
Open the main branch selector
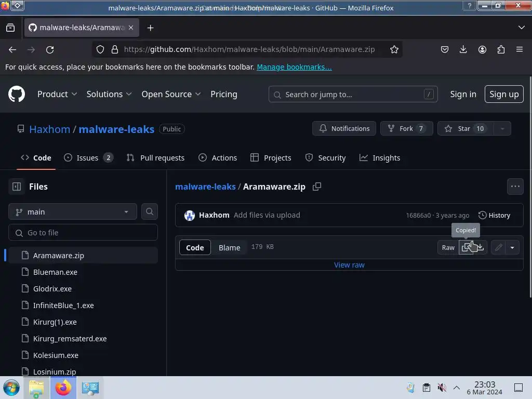point(73,212)
